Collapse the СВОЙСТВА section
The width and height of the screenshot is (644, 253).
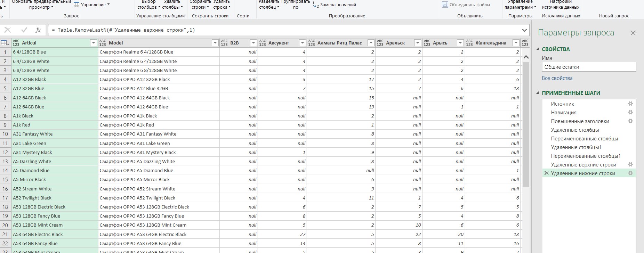pyautogui.click(x=538, y=49)
